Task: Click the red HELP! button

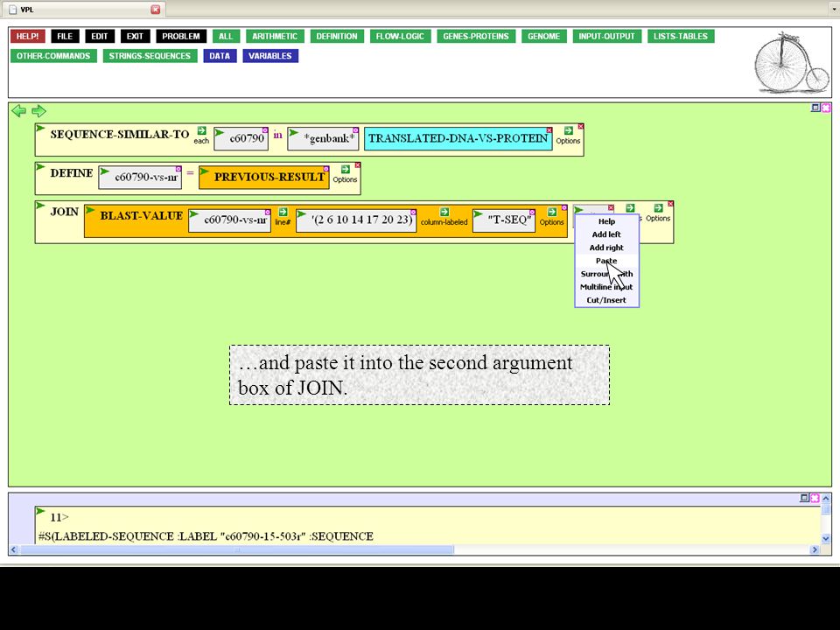Action: (x=27, y=37)
